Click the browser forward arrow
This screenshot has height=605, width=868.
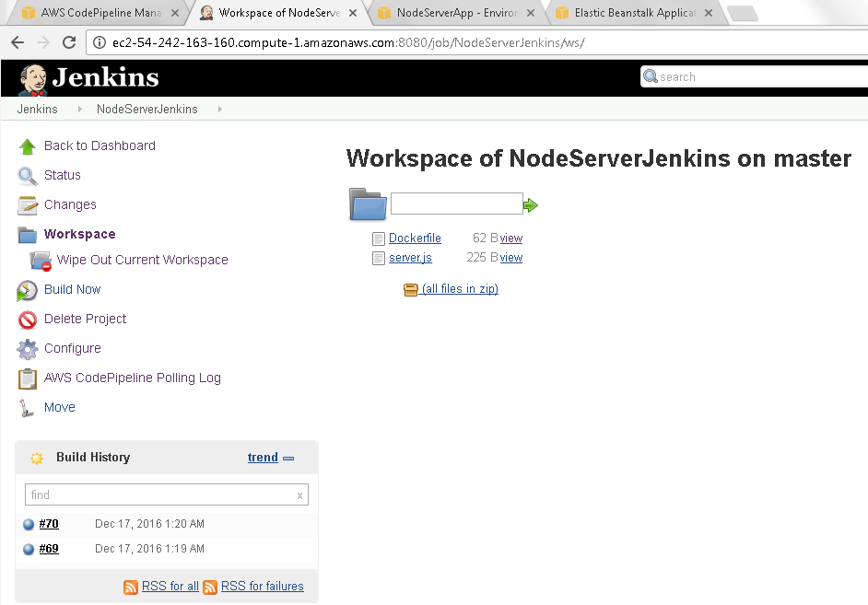[x=43, y=42]
